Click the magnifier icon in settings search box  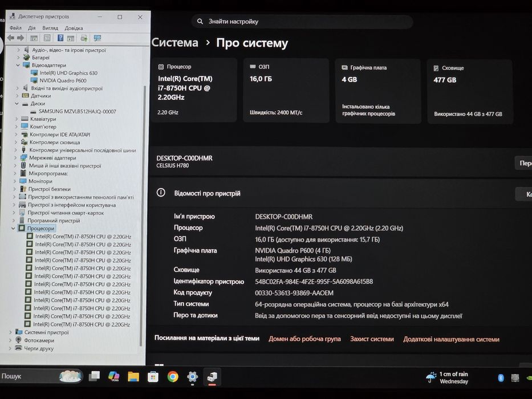click(x=200, y=22)
